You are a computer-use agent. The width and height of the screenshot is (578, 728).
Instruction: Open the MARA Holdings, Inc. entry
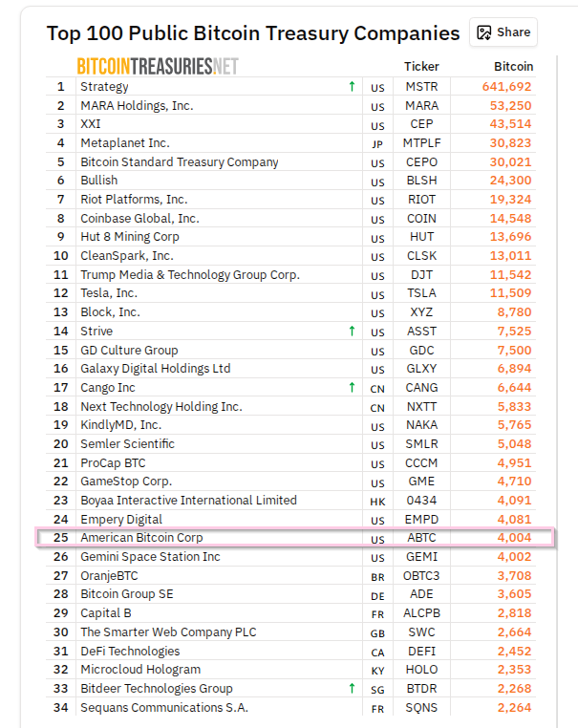tap(137, 105)
